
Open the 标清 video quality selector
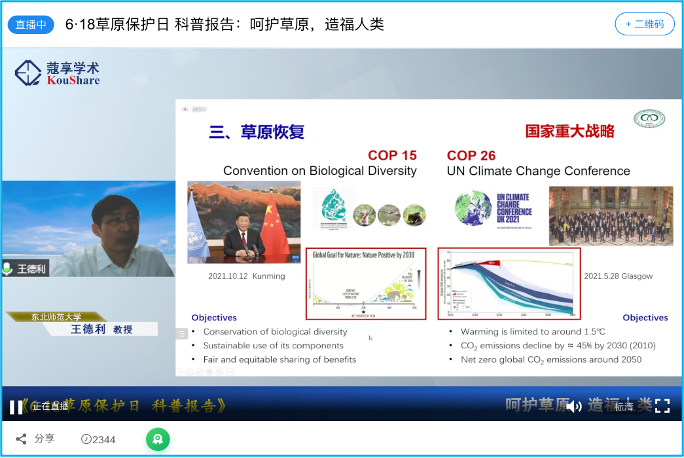624,407
